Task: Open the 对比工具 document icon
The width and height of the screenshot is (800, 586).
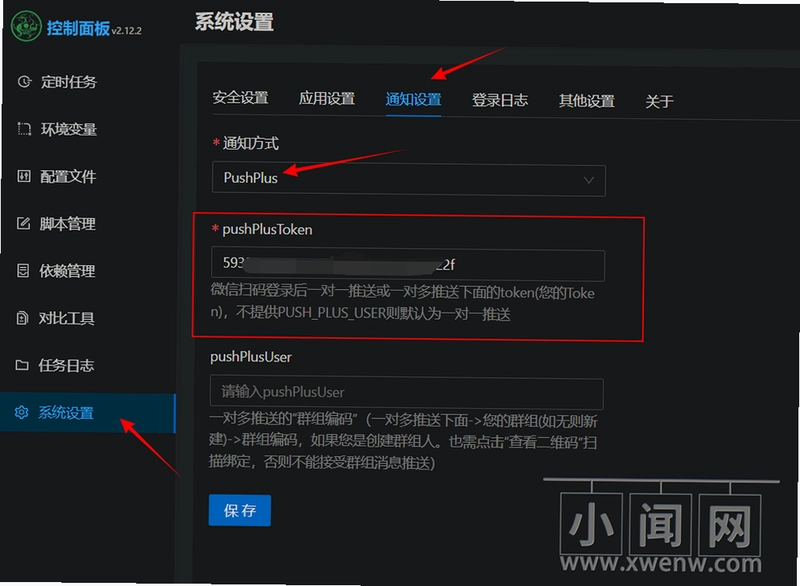Action: point(22,318)
